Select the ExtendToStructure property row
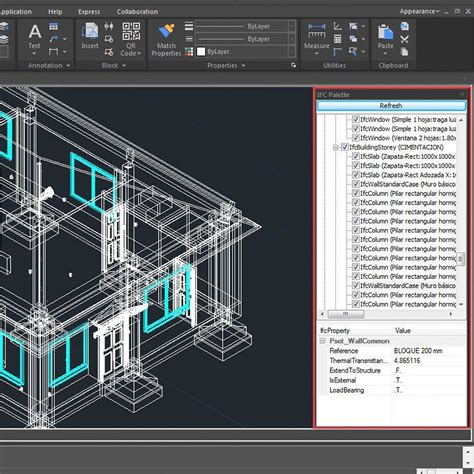 pos(392,370)
